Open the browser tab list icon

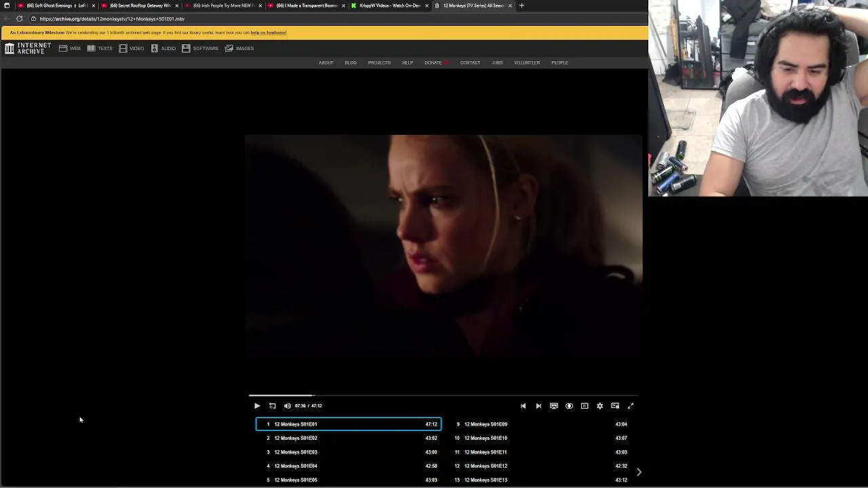(7, 5)
